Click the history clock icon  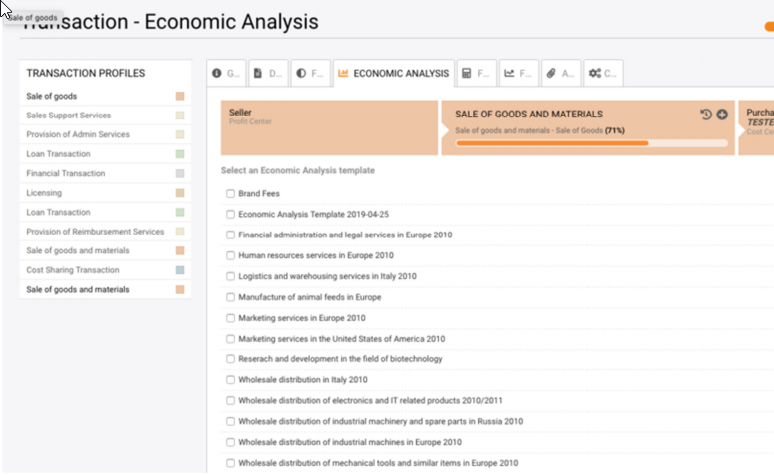pos(706,115)
